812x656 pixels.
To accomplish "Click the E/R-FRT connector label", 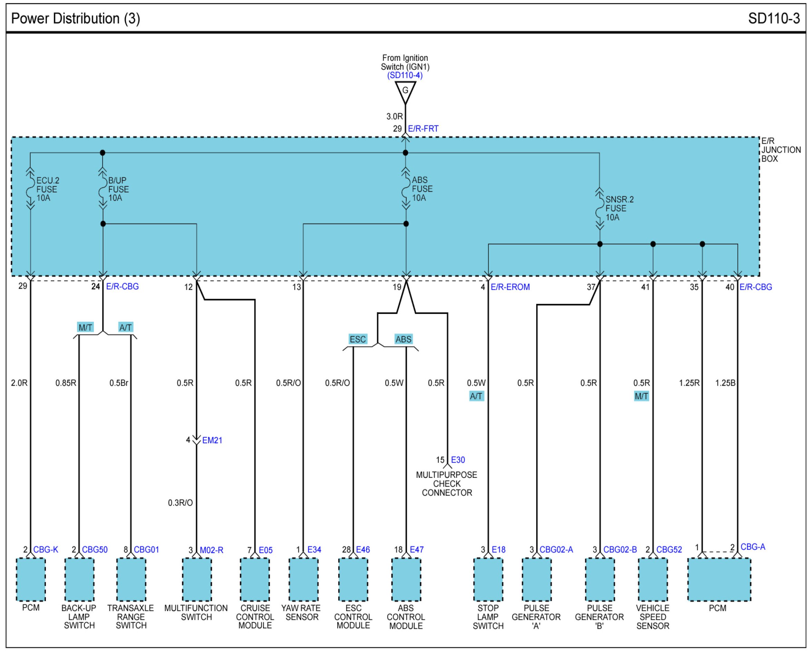I will [x=423, y=129].
